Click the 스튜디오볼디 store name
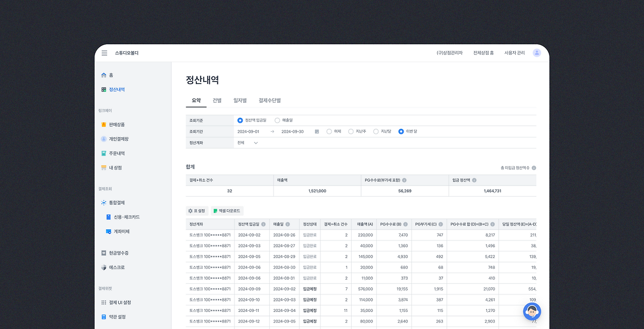The width and height of the screenshot is (644, 329). (126, 53)
